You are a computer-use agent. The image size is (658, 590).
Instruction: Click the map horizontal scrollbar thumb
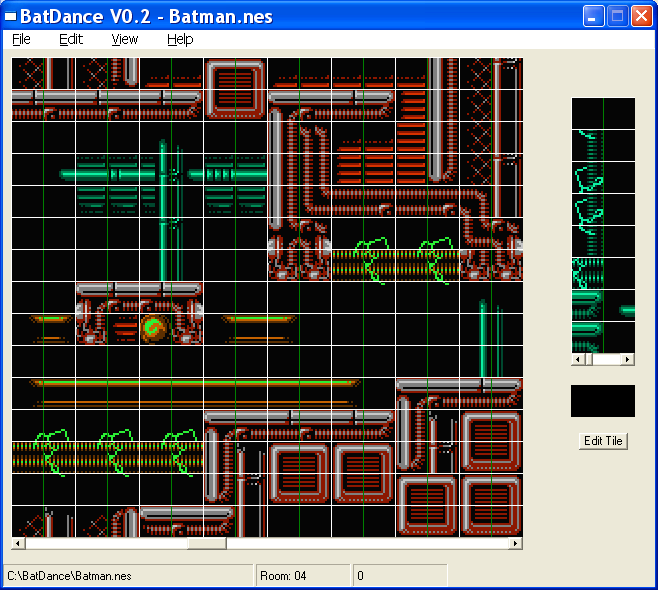click(207, 544)
